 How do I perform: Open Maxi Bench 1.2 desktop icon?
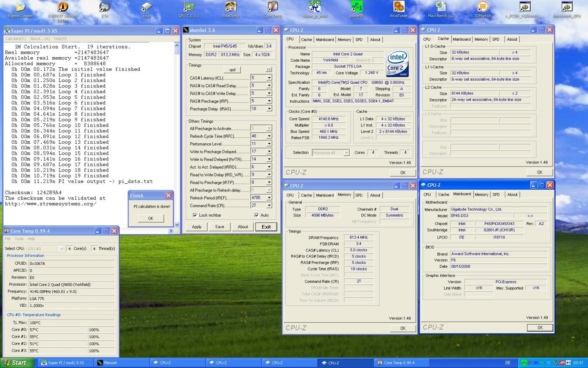point(441,7)
